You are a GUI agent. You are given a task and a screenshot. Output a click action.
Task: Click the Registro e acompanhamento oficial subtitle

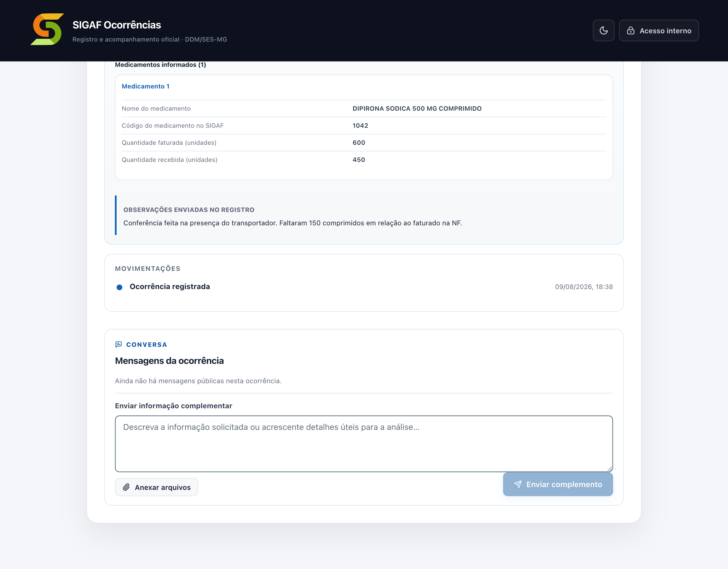[149, 39]
